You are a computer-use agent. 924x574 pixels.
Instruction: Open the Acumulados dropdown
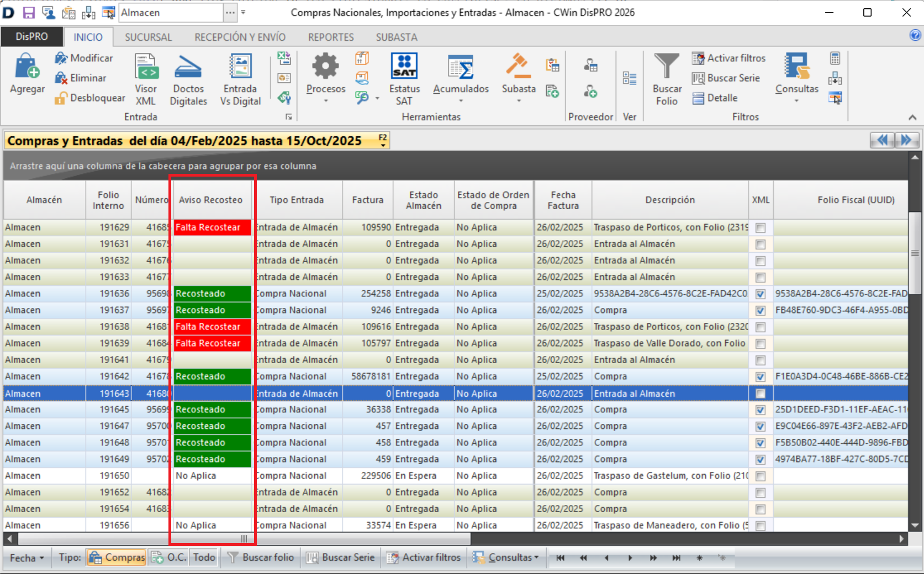tap(461, 101)
